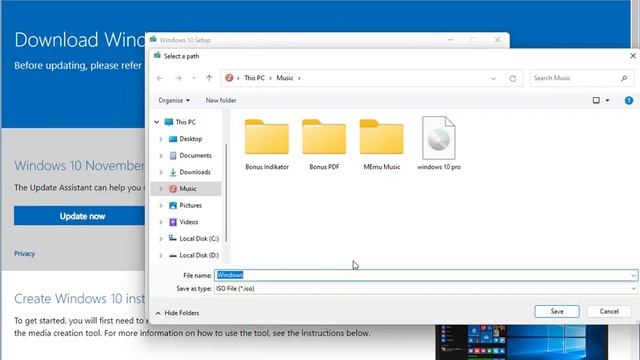This screenshot has width=640, height=360.
Task: Expand the address bar history dropdown
Action: pyautogui.click(x=493, y=78)
